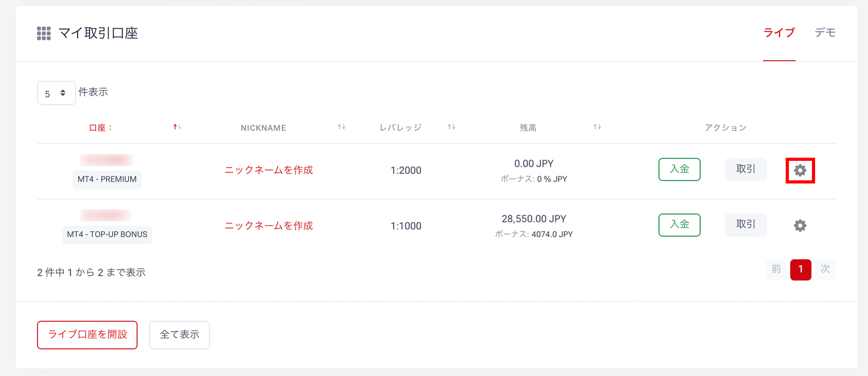Open settings gear for MT4 - PREMIUM account
868x376 pixels.
point(800,170)
